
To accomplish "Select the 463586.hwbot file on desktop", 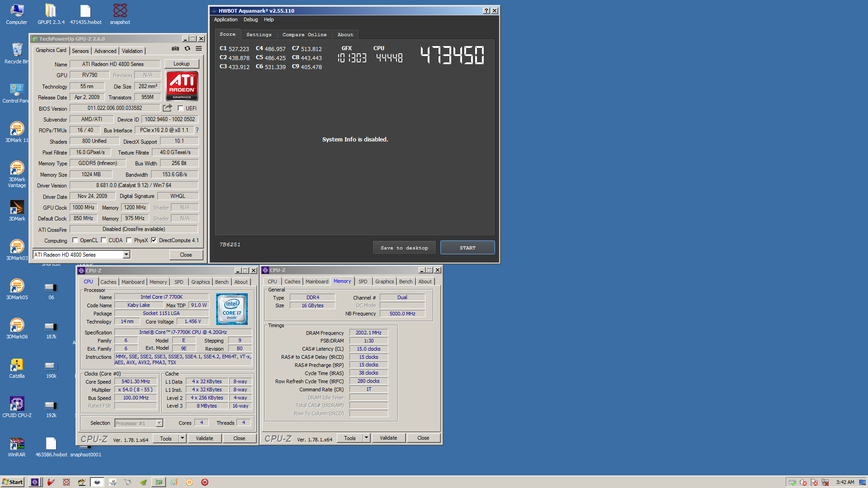I will [x=51, y=446].
